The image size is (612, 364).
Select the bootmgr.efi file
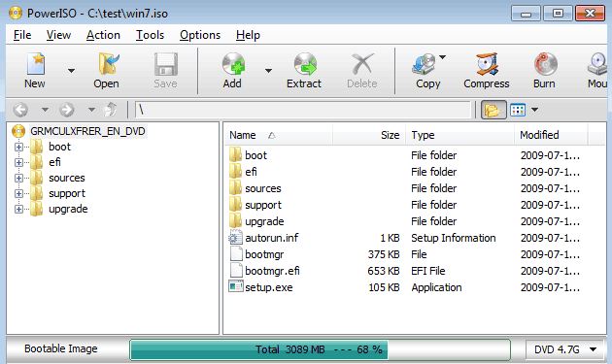click(x=272, y=271)
